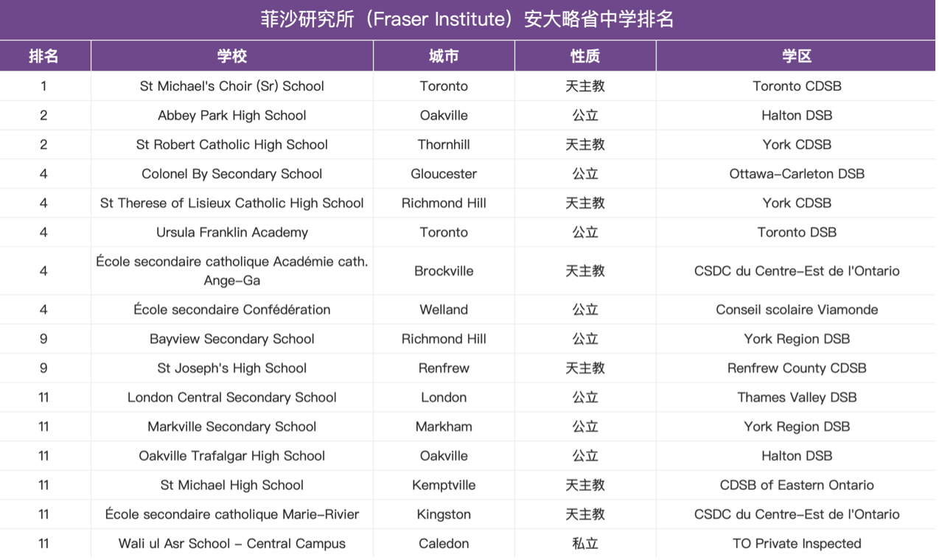Click the Gloucester city cell

(x=444, y=174)
